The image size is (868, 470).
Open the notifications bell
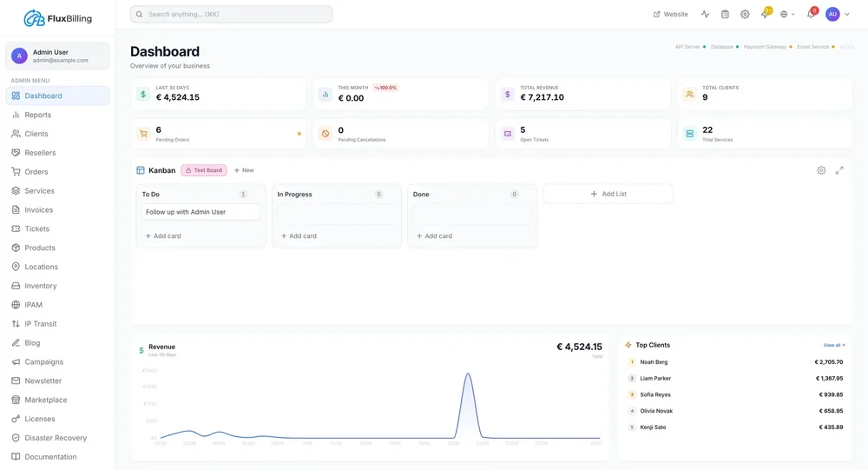pyautogui.click(x=811, y=15)
